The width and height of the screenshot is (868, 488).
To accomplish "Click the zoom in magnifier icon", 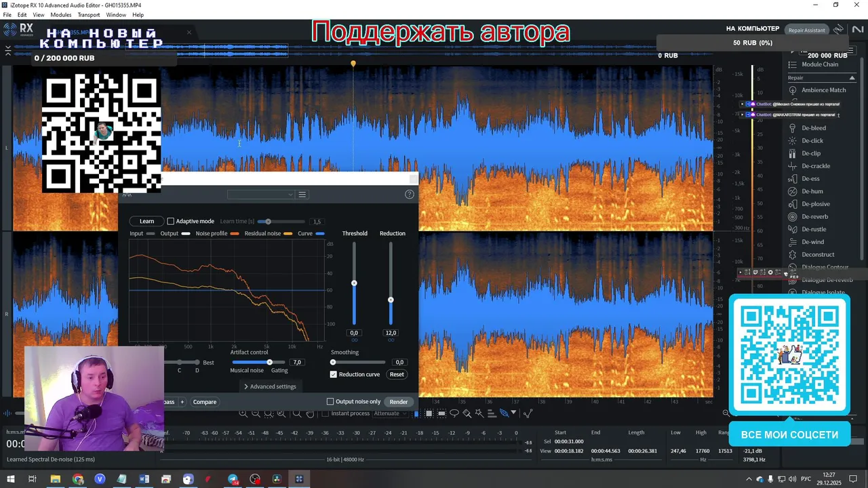I will click(243, 413).
